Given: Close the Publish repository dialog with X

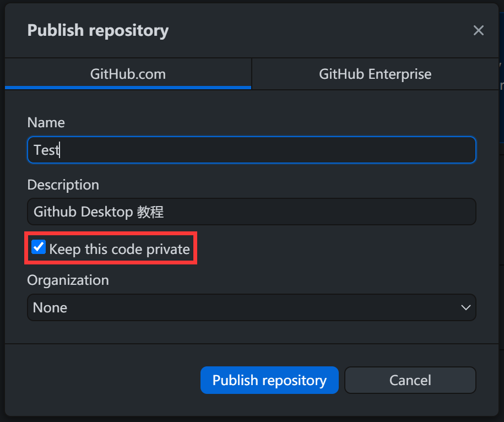Looking at the screenshot, I should click(478, 31).
